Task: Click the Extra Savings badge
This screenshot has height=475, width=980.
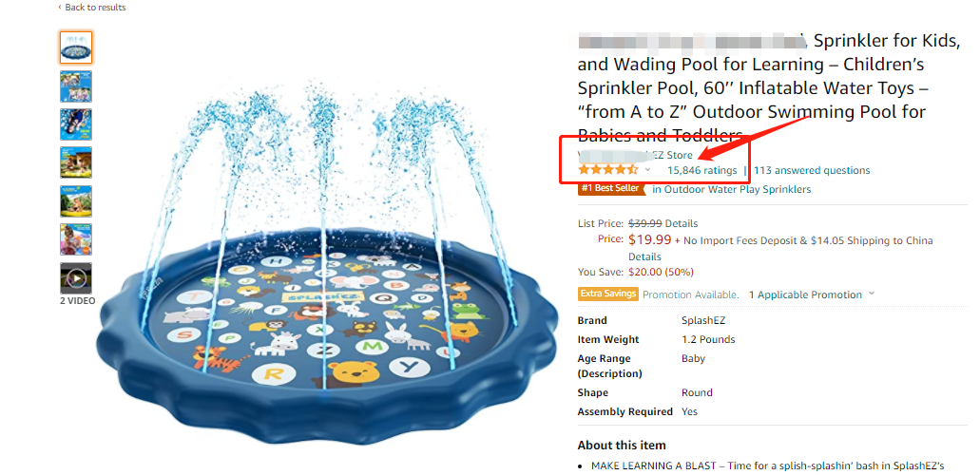Action: [607, 294]
